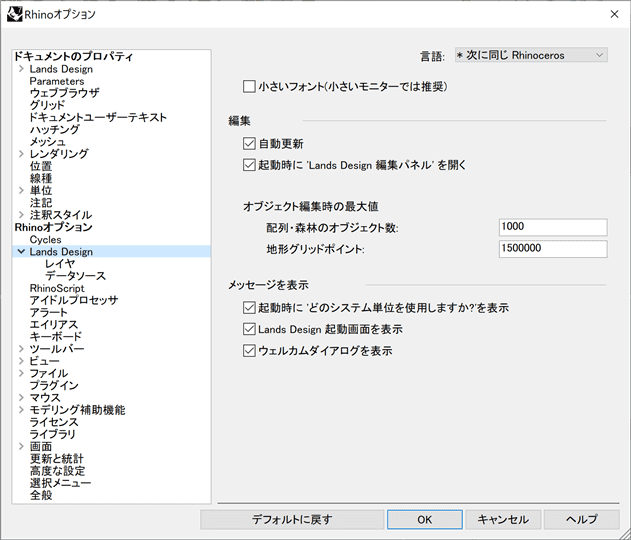This screenshot has width=631, height=540.
Task: Expand the レンダリング tree node
Action: point(21,154)
